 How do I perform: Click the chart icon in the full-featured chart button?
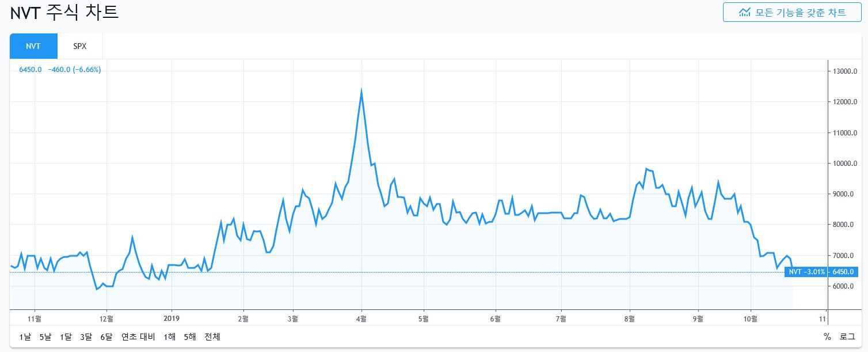coord(745,12)
